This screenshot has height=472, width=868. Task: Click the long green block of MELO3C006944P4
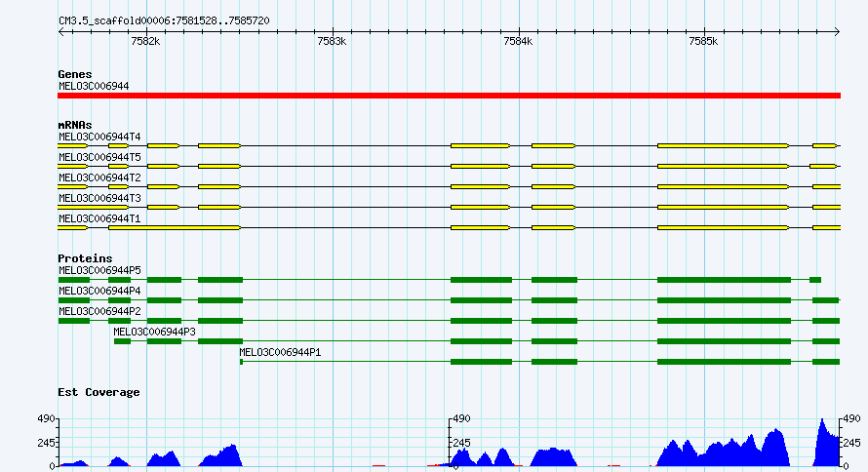pyautogui.click(x=724, y=300)
